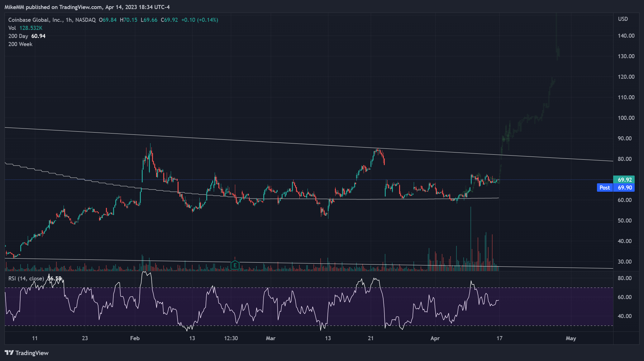
Task: Click the '+0.10 (+0.14%)' change value
Action: [x=200, y=20]
